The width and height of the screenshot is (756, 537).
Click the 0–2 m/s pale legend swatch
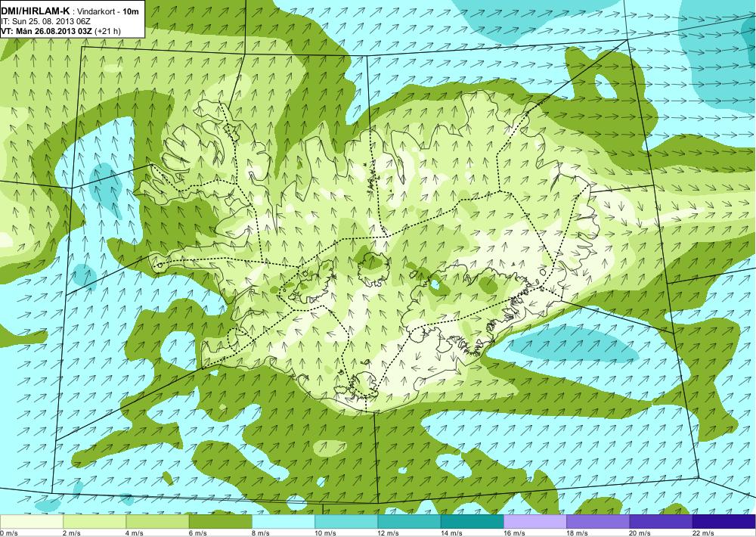point(31,522)
